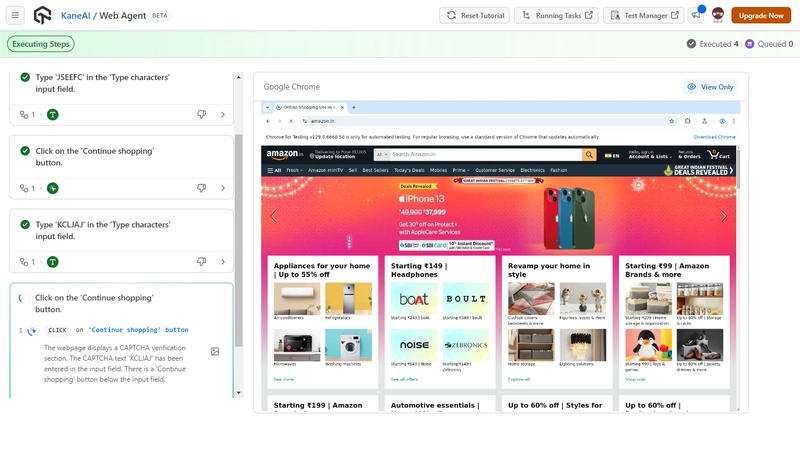
Task: Open the EN language selector
Action: pyautogui.click(x=612, y=156)
